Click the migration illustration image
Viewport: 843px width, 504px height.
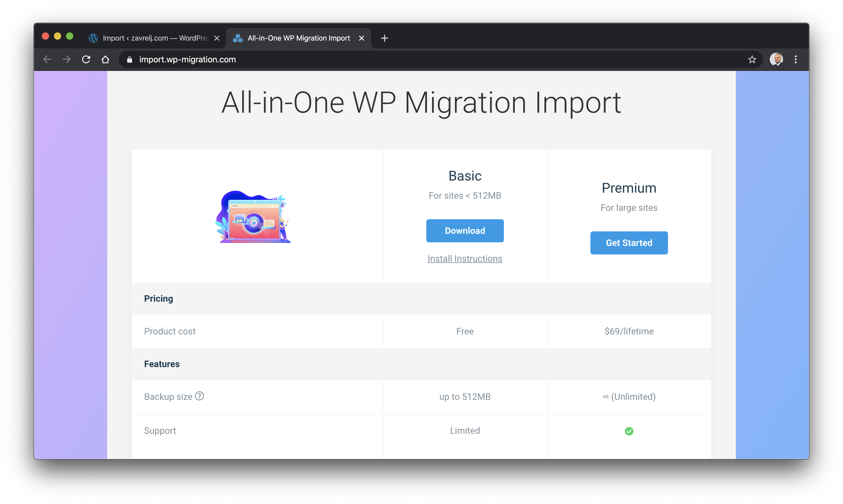coord(253,217)
